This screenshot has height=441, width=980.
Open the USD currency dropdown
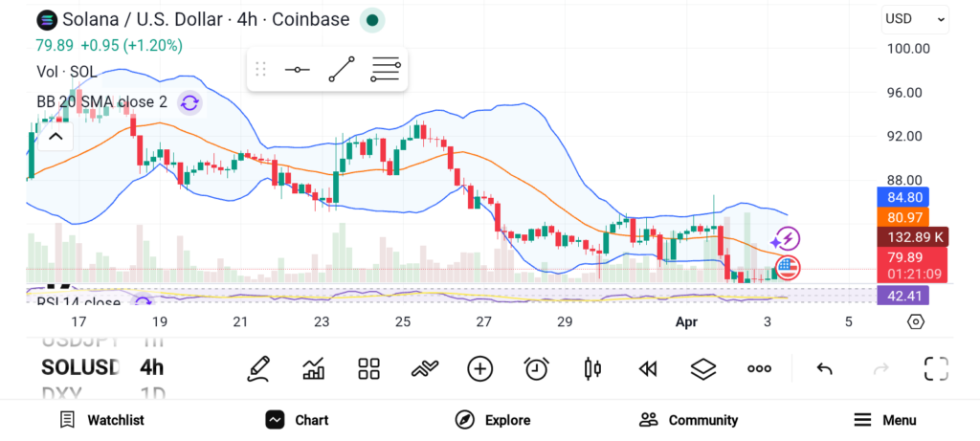914,19
